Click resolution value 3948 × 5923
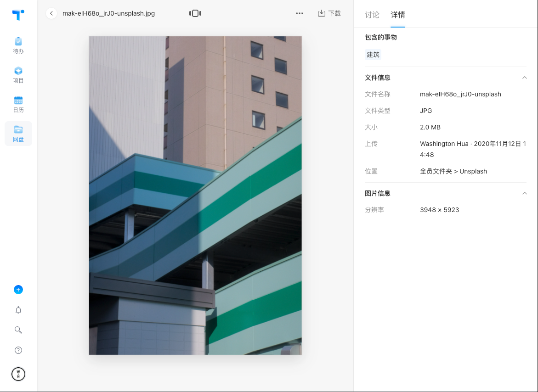The height and width of the screenshot is (392, 538). [439, 210]
